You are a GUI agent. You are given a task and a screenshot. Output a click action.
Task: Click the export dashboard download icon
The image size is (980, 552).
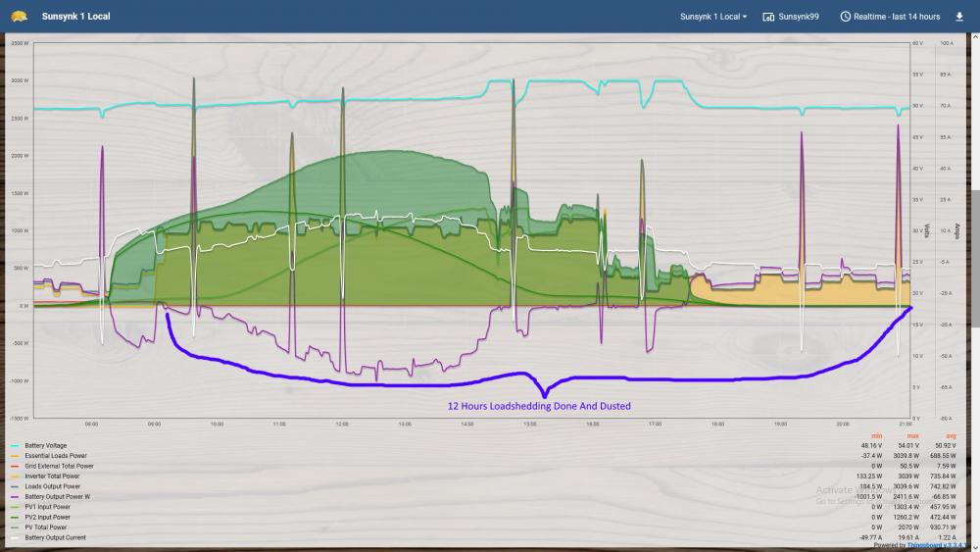click(959, 17)
